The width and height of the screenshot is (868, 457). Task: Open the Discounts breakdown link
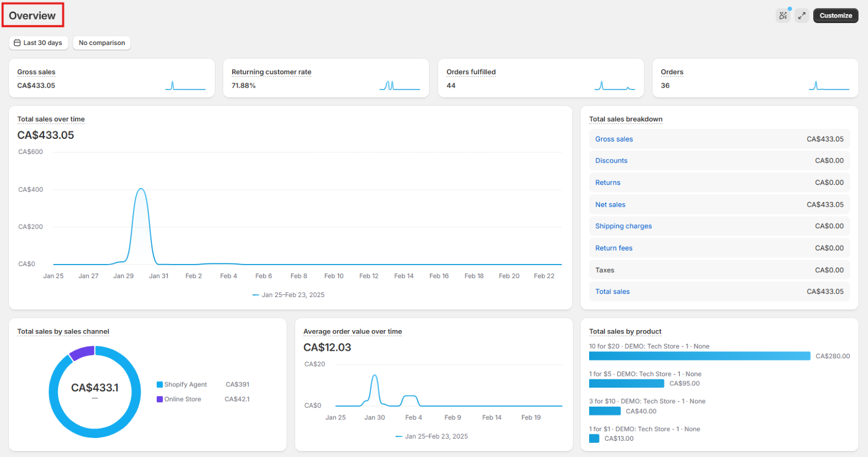click(611, 161)
